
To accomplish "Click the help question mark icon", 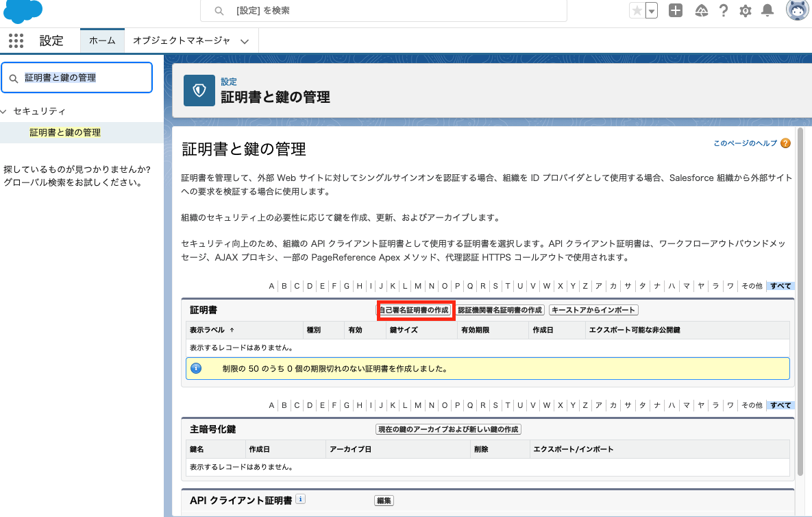I will click(x=723, y=11).
